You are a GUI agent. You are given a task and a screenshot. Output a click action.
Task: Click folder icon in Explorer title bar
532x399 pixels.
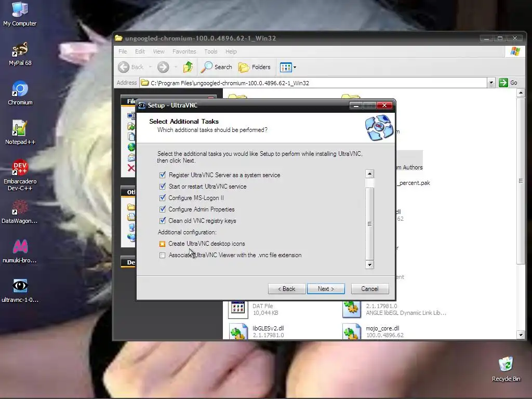point(118,38)
